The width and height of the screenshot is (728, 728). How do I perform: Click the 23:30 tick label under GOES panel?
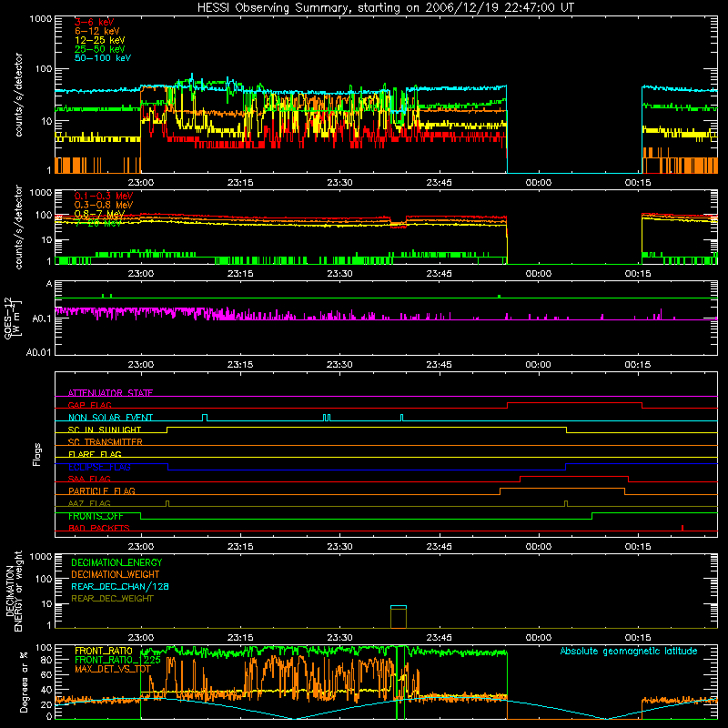(339, 365)
